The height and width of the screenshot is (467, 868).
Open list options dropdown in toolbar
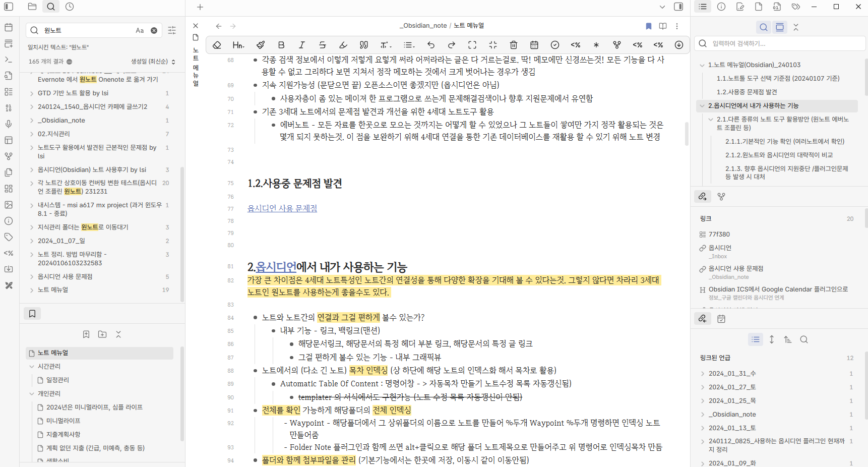point(409,45)
